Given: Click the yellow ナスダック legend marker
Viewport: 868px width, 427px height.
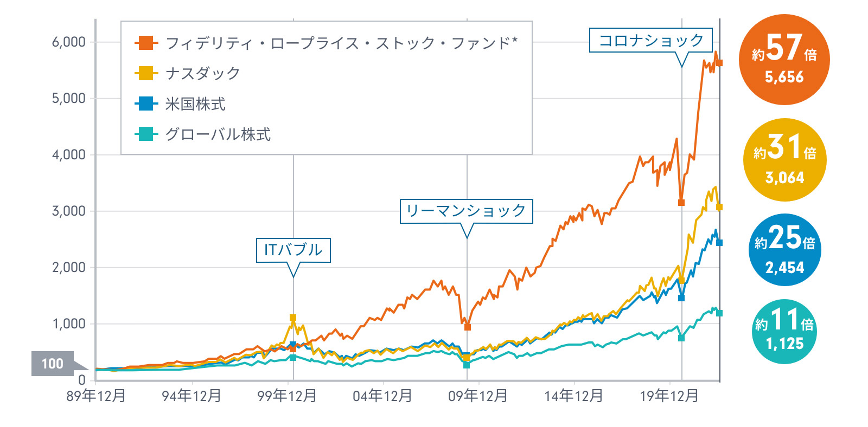Looking at the screenshot, I should 145,73.
